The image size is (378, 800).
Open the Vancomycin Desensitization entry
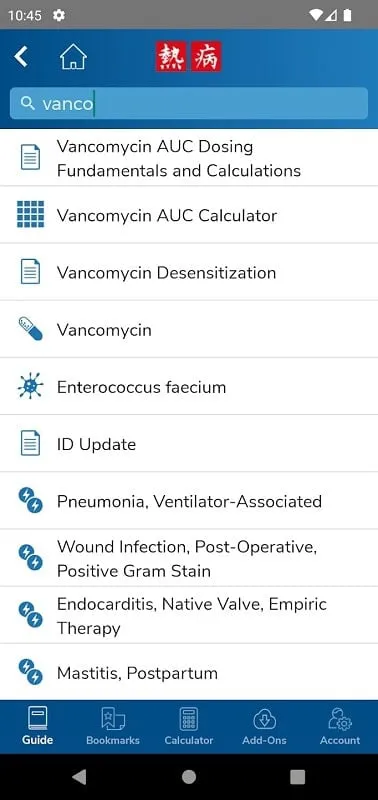point(189,272)
